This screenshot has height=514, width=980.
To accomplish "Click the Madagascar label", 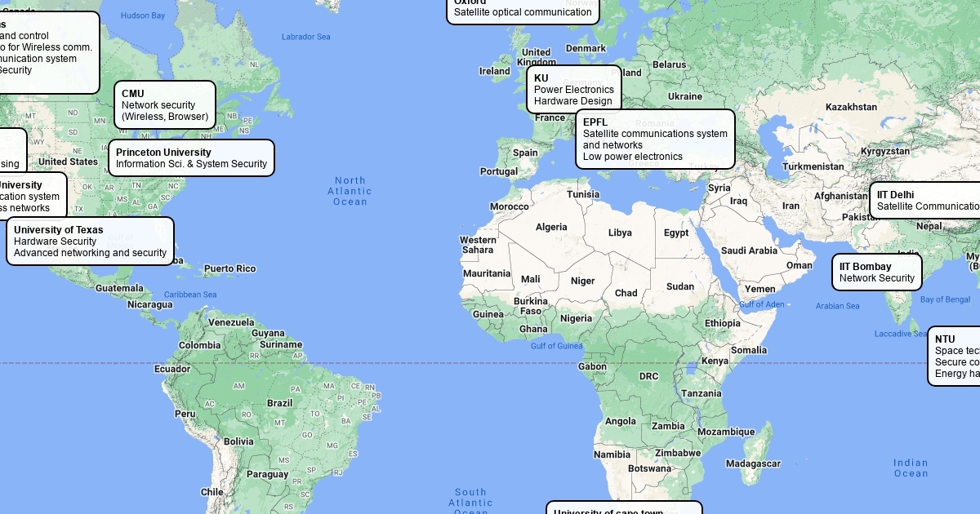I will coord(753,463).
